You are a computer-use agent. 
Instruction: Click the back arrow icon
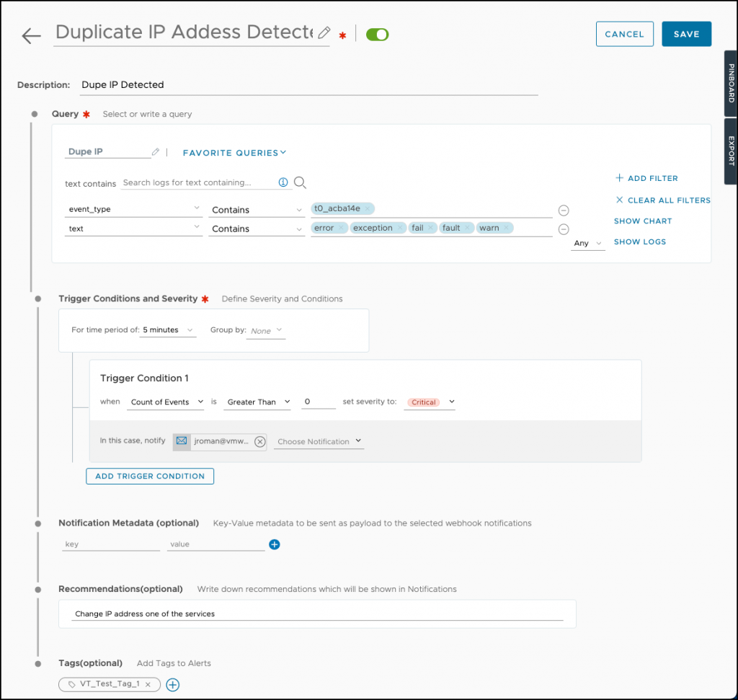tap(31, 36)
